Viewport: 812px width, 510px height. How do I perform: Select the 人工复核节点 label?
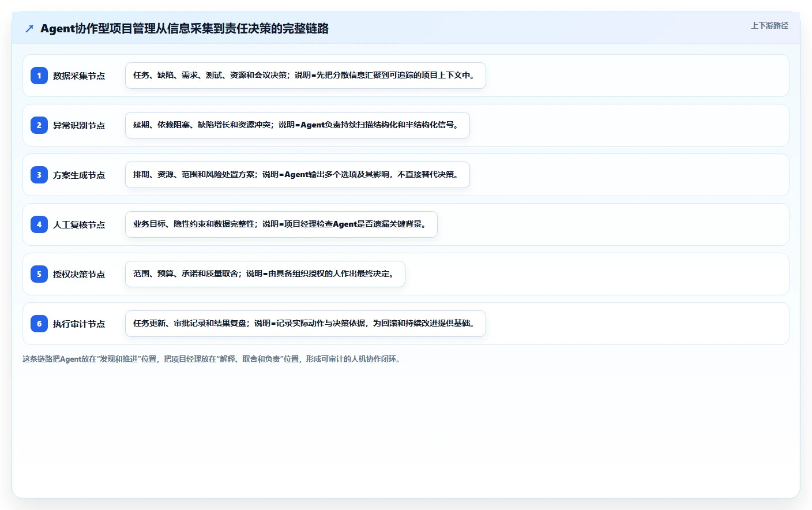79,224
